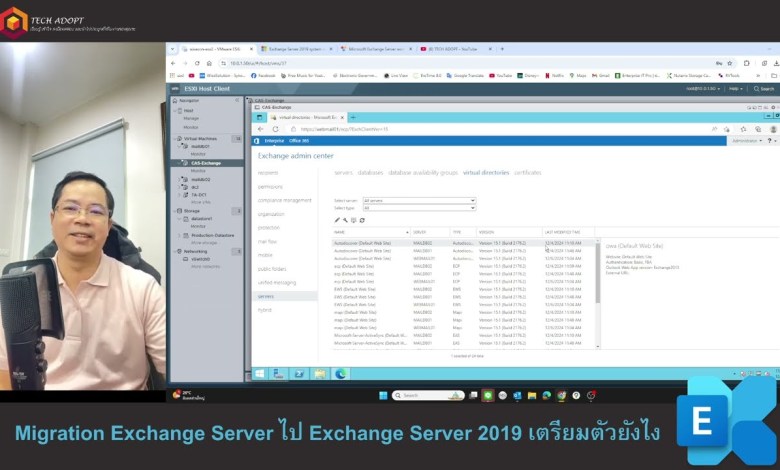Screen dimensions: 780x470
Task: Click the refresh icon in EAC list toolbar
Action: 362,220
